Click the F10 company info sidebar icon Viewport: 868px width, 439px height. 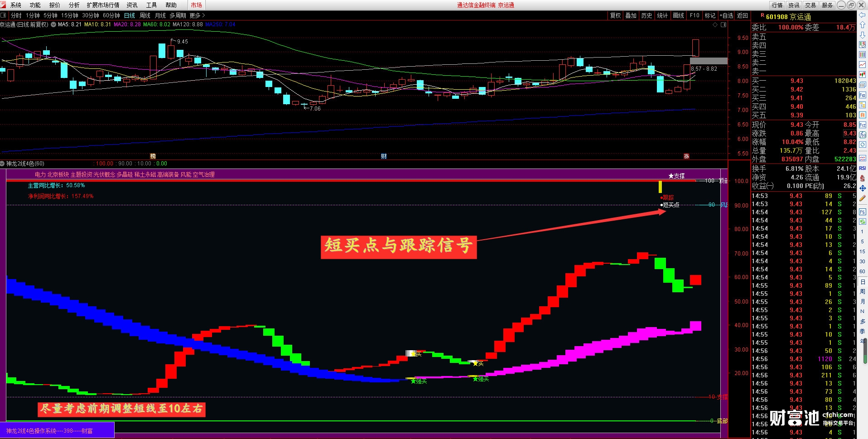[862, 95]
